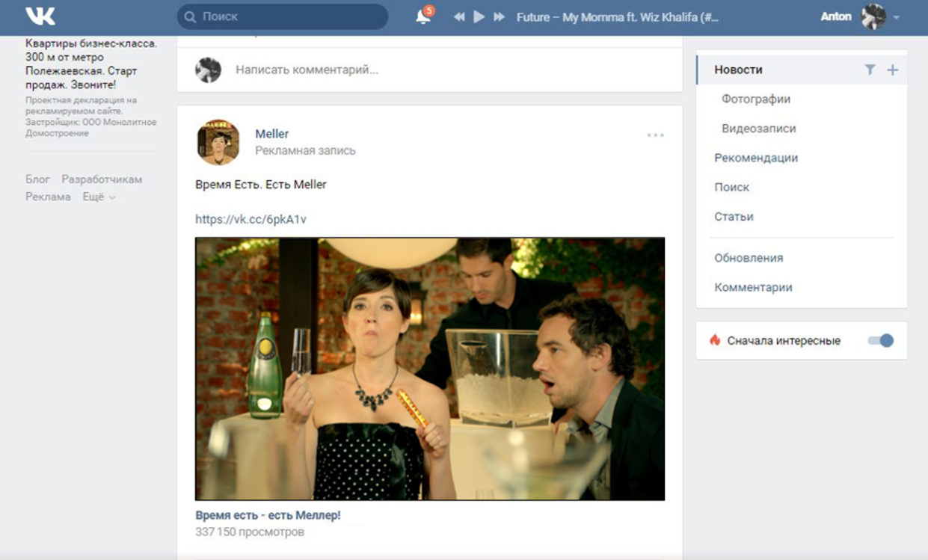Screen dimensions: 928x560
Task: Click the flame icon beside Сначала интересные
Action: coord(715,340)
